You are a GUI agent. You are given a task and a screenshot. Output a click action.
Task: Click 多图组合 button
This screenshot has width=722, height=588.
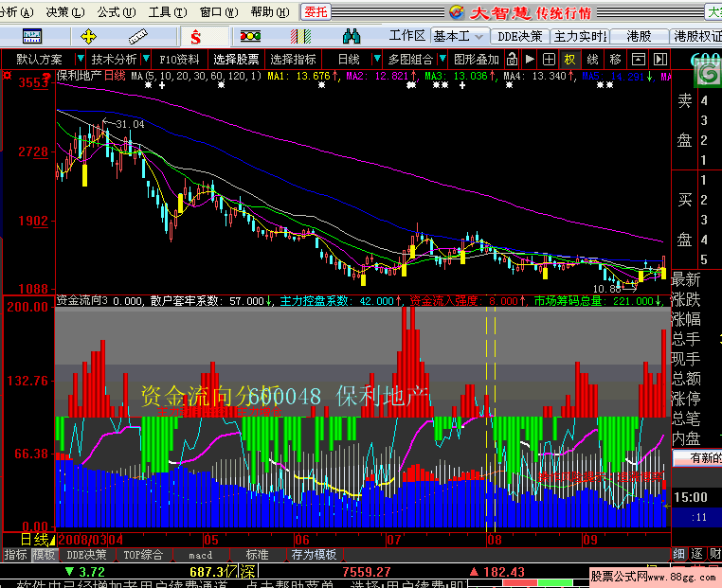[410, 60]
